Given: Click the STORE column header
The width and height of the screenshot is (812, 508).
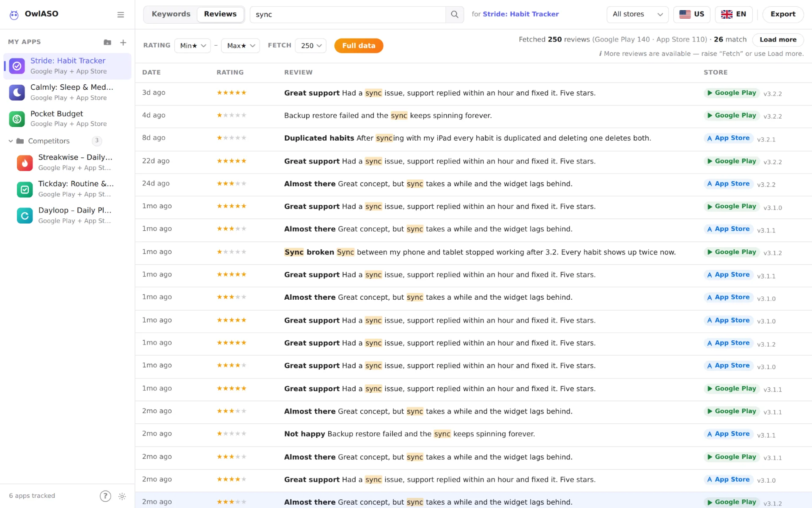Looking at the screenshot, I should (x=716, y=72).
